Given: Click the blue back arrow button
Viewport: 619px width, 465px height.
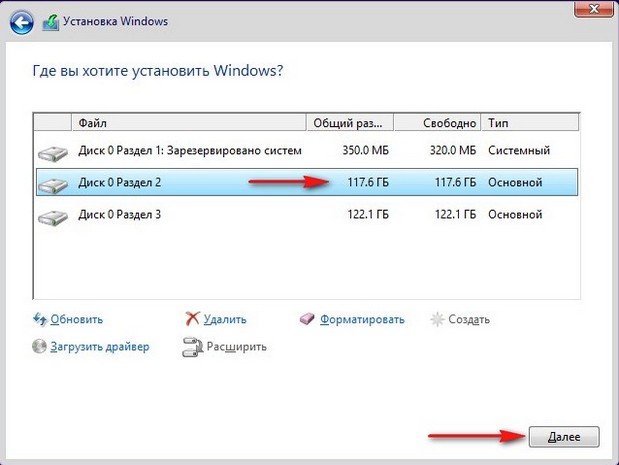Looking at the screenshot, I should point(21,22).
